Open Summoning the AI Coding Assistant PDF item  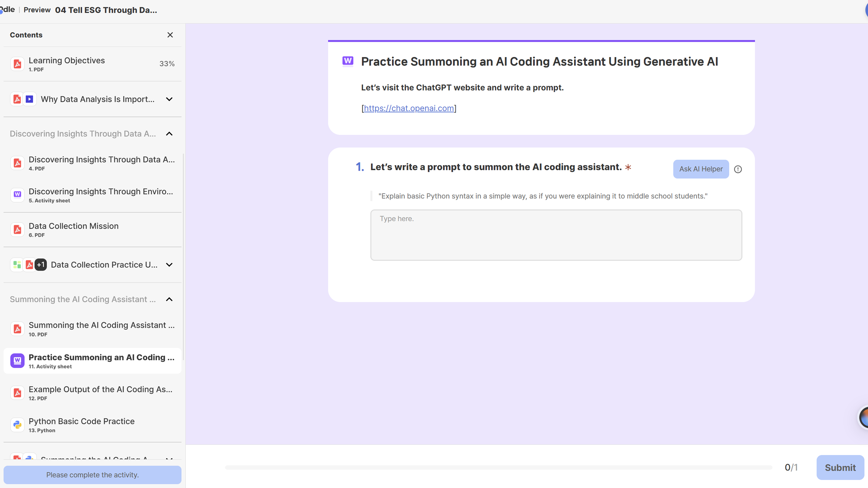101,329
